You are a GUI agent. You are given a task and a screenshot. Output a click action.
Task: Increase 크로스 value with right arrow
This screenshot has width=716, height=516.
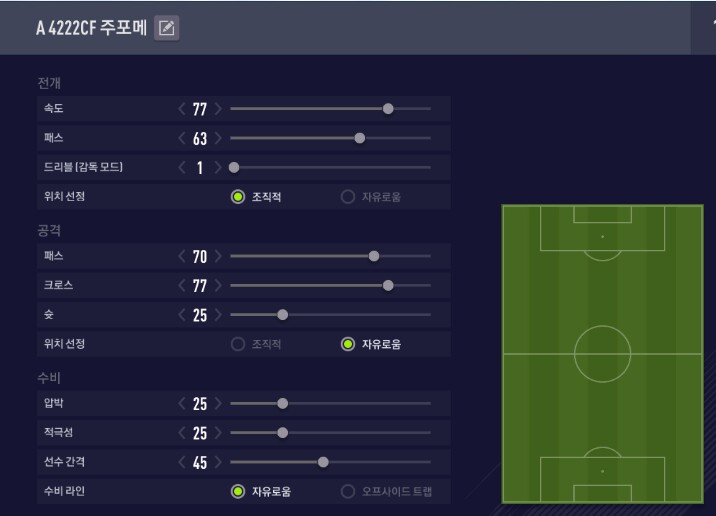pos(218,286)
